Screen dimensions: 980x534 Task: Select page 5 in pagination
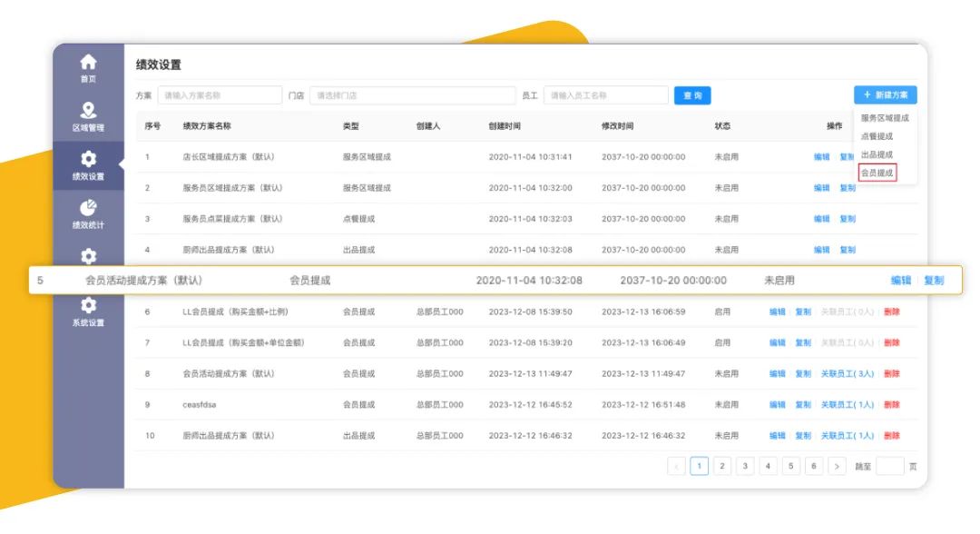[790, 466]
